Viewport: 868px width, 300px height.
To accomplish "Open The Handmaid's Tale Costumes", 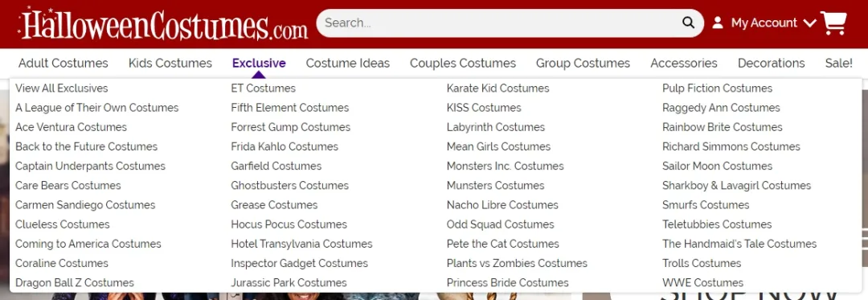I will (739, 244).
